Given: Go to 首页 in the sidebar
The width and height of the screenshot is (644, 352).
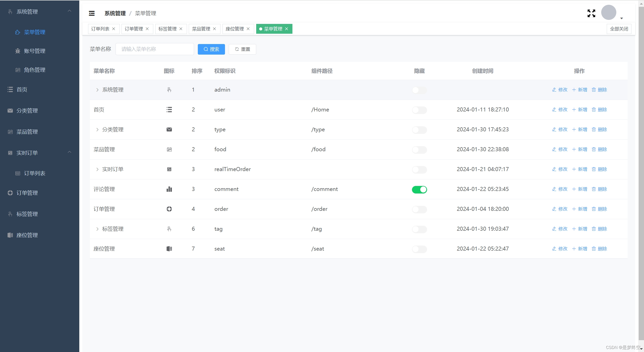Looking at the screenshot, I should (40, 90).
